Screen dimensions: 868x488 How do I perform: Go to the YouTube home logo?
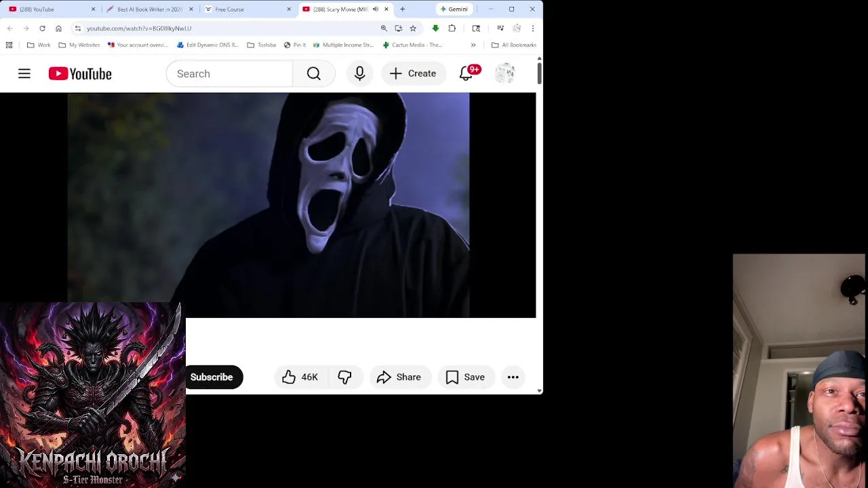pos(80,73)
